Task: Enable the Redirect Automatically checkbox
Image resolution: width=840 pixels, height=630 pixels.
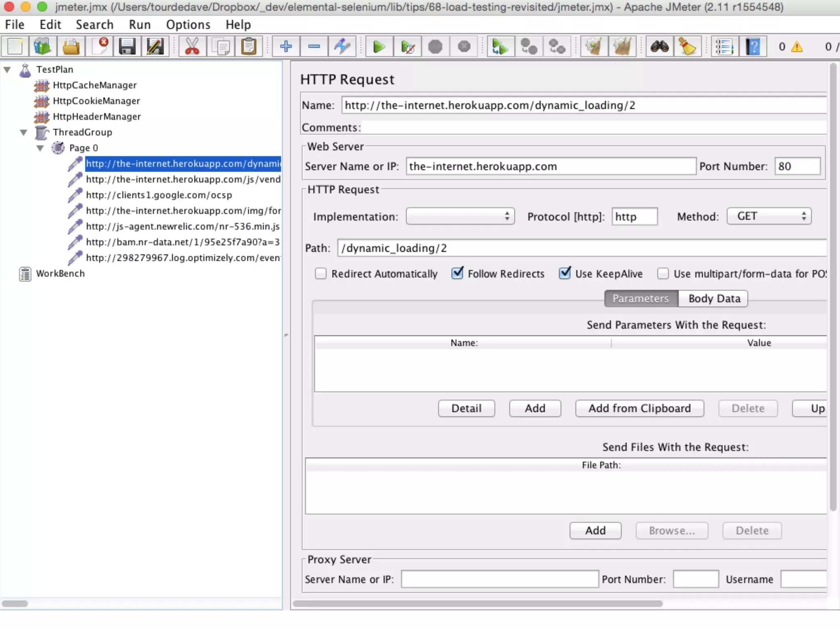Action: pyautogui.click(x=321, y=274)
